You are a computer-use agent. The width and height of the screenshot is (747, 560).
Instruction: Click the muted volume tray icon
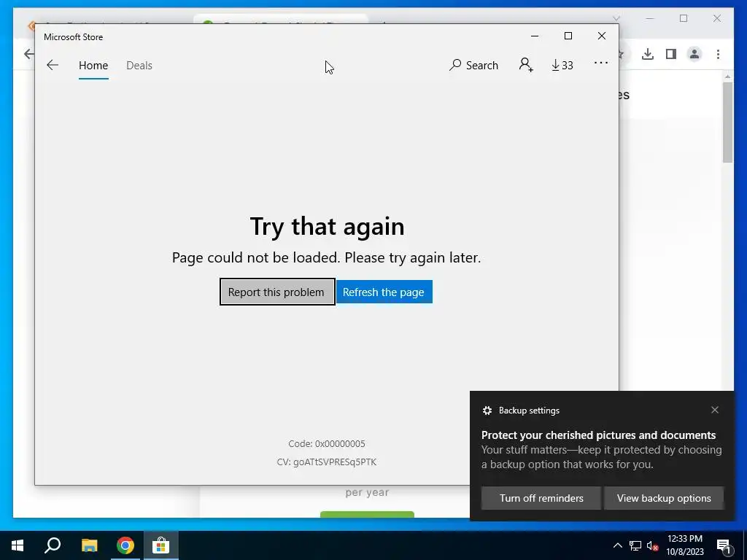pyautogui.click(x=652, y=545)
